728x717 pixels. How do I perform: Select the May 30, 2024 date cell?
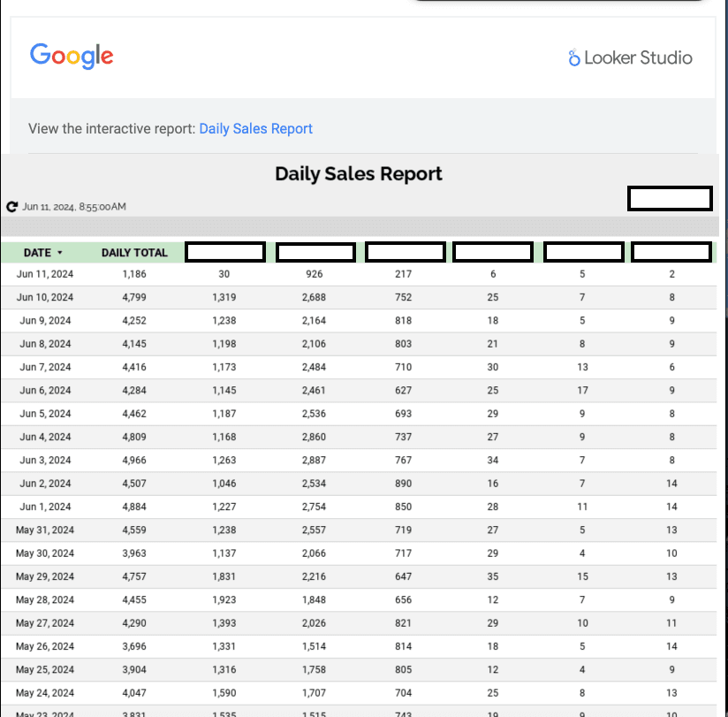(45, 553)
